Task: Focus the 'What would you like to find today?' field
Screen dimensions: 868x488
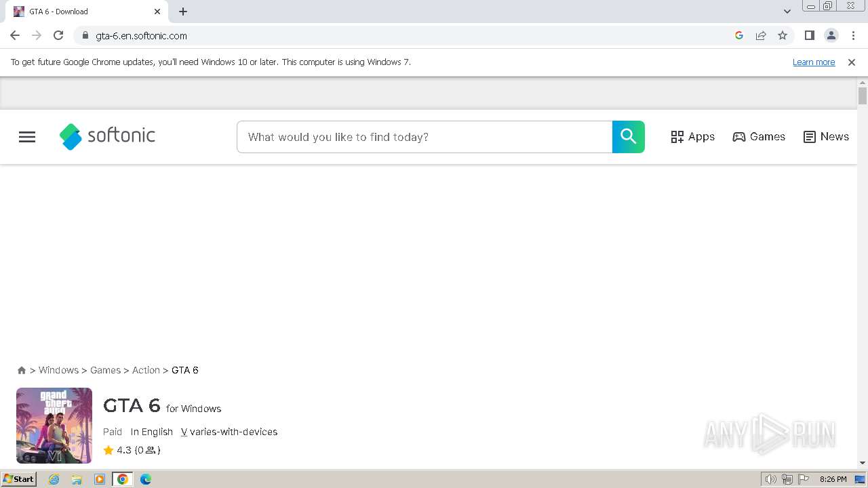Action: [x=425, y=137]
